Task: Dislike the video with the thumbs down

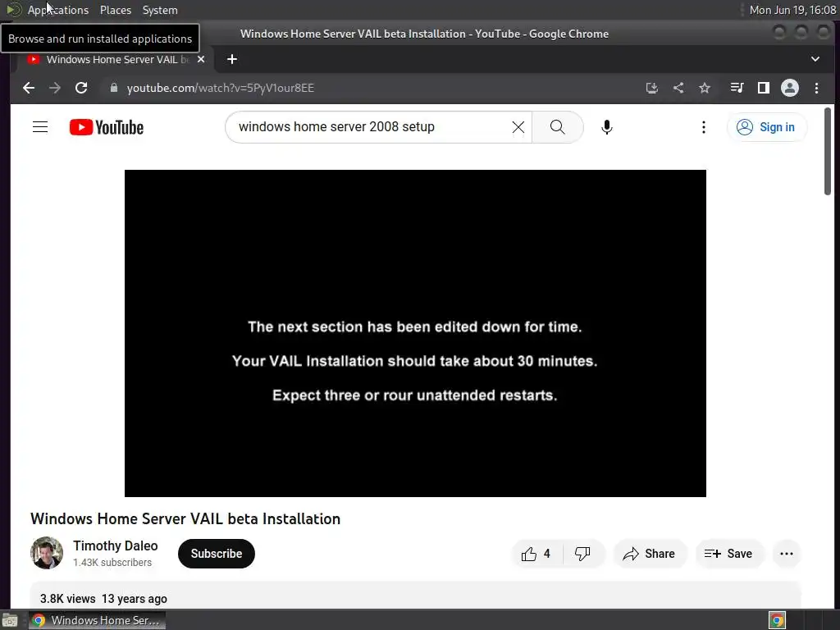Action: tap(583, 554)
